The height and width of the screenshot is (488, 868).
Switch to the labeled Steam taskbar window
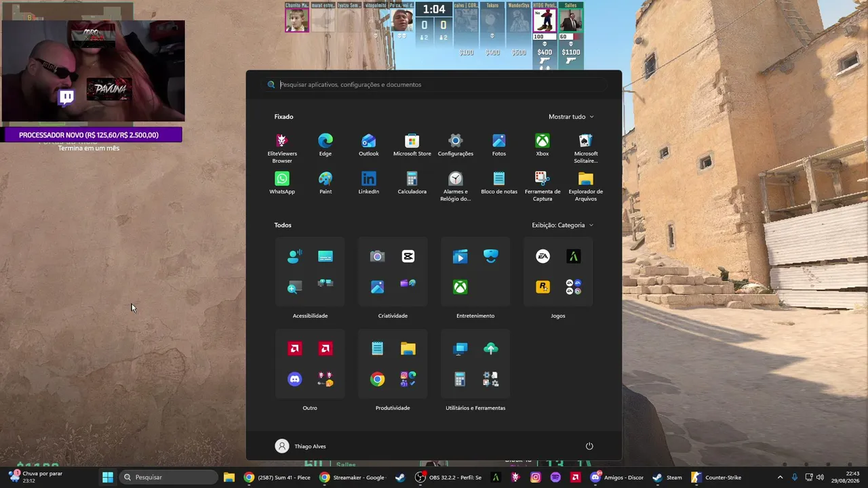click(x=667, y=477)
